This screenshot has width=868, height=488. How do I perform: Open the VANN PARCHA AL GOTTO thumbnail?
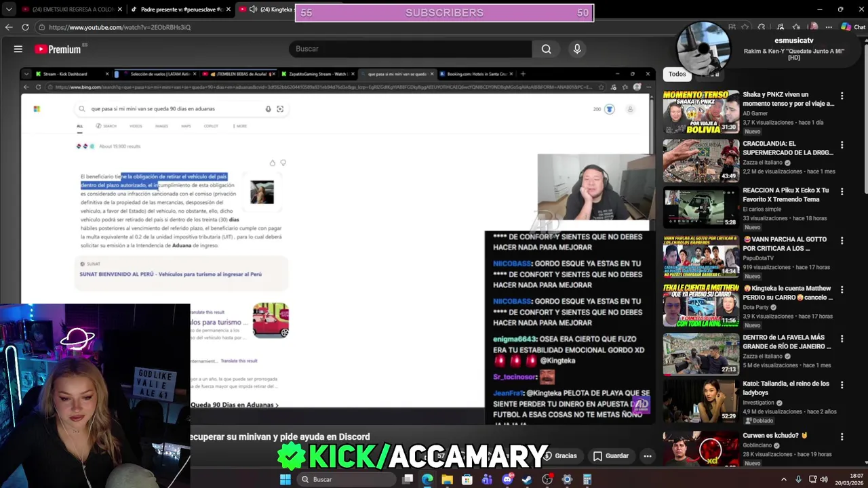[701, 256]
